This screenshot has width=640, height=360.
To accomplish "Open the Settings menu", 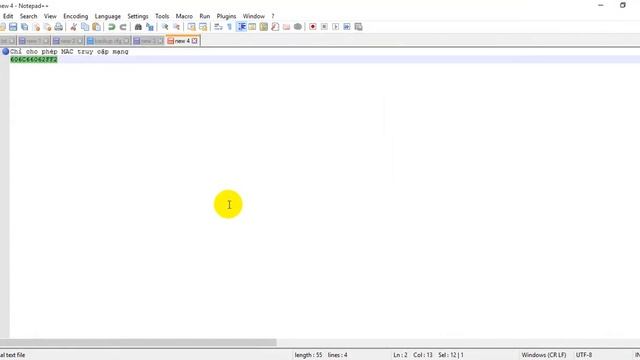I will (138, 16).
